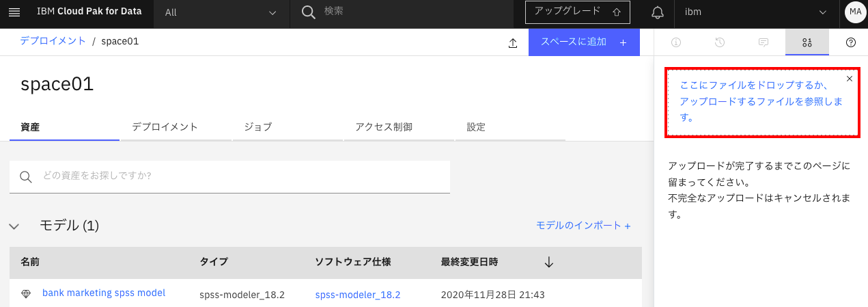
Task: Click the search magnifier icon in header
Action: (309, 12)
